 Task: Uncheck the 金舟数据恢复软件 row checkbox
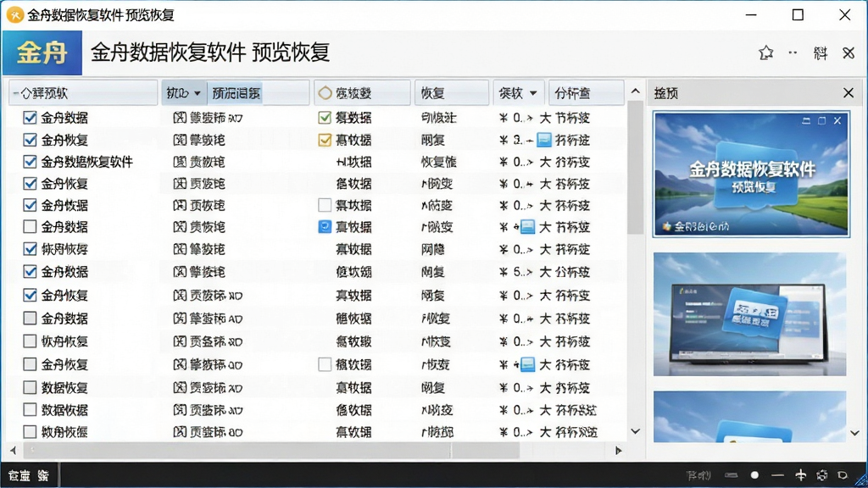(30, 162)
